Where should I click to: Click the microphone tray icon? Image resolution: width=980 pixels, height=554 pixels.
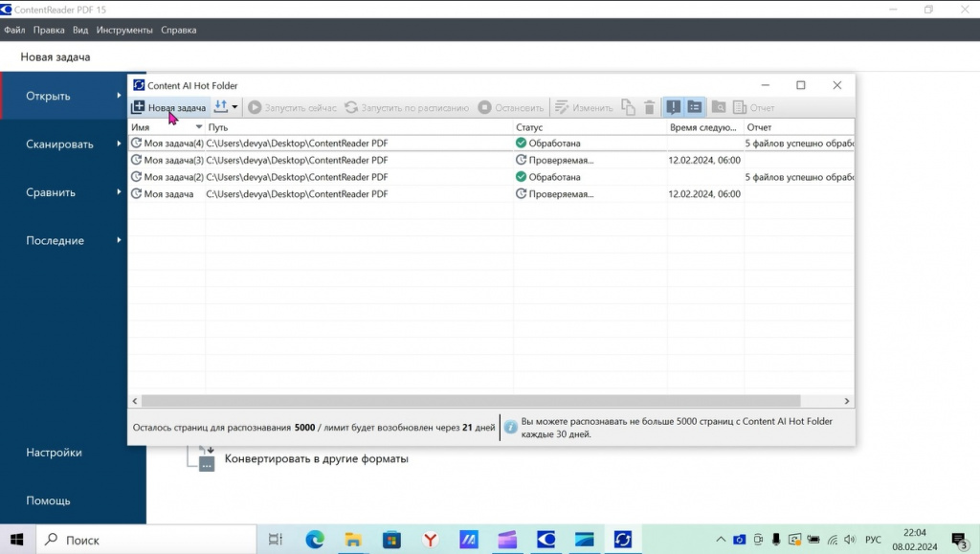(x=775, y=540)
